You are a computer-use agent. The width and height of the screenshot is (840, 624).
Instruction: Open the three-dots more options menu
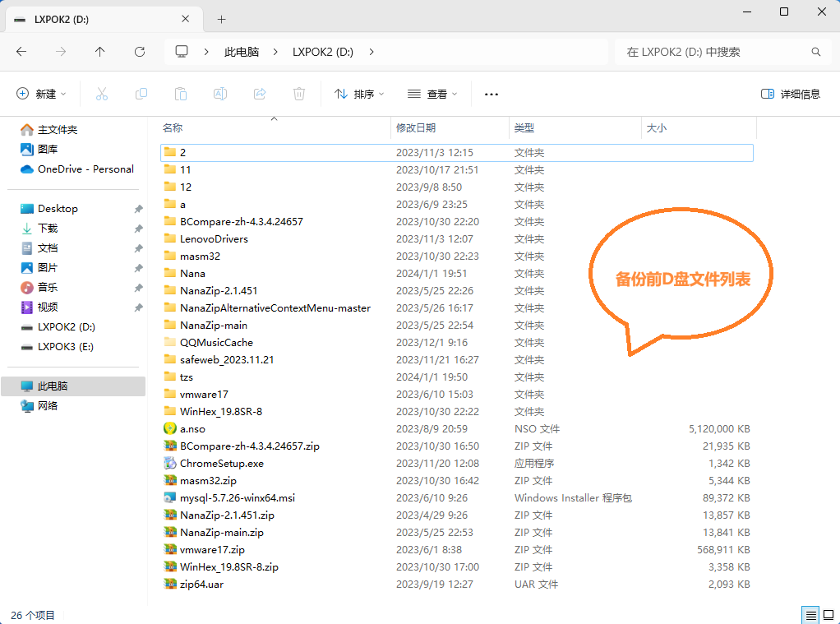tap(492, 94)
